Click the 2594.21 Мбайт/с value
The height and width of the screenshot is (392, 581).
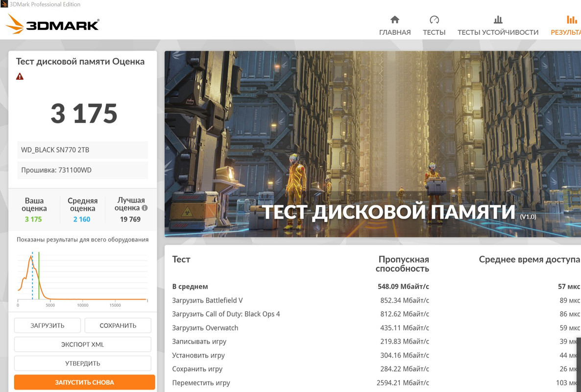[x=403, y=382]
